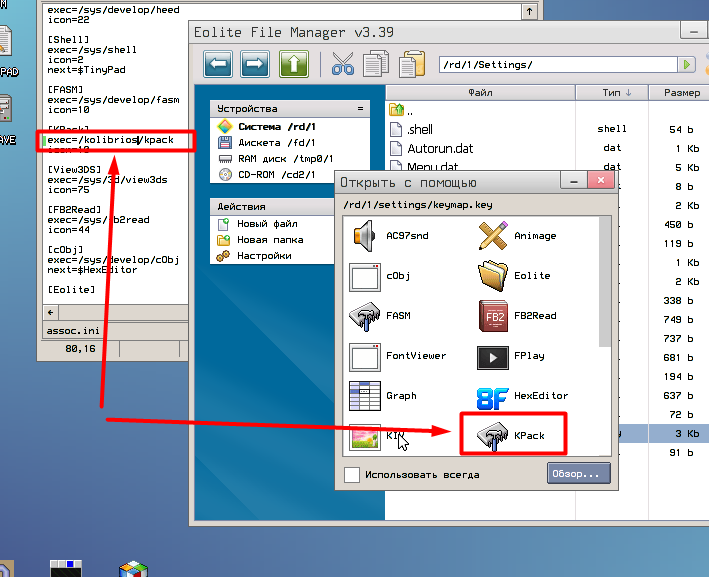Sort files by Файл column header

tap(480, 93)
